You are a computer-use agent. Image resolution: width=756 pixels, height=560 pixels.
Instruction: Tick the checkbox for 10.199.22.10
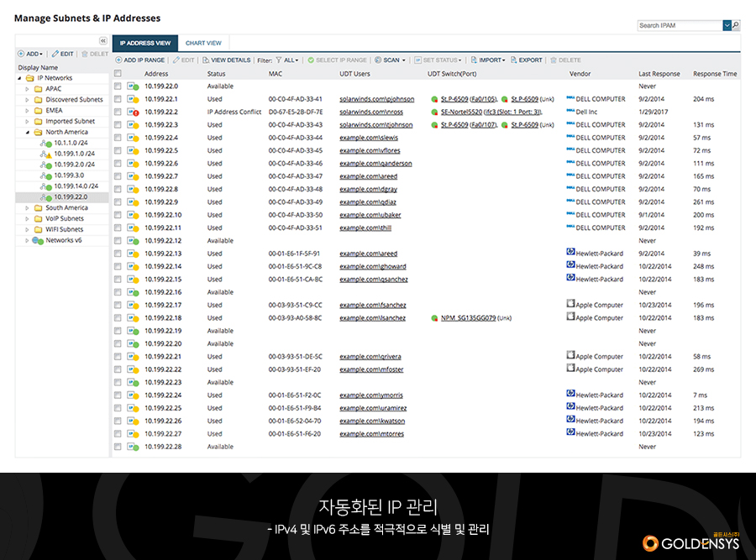[118, 215]
